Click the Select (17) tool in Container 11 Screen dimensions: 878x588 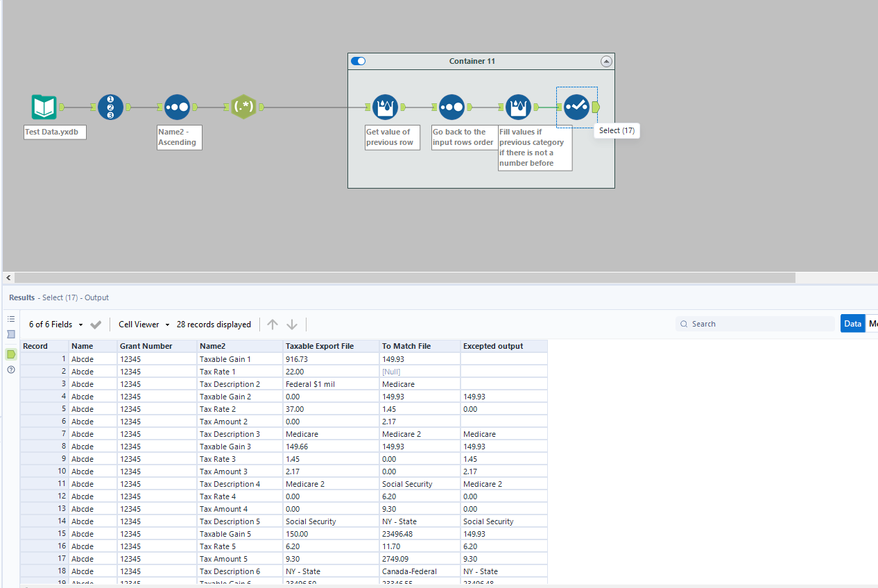(576, 106)
